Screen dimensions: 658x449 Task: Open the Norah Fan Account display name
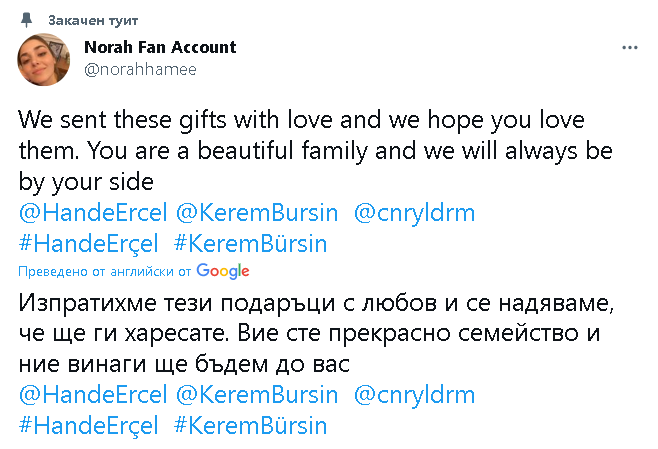(160, 47)
